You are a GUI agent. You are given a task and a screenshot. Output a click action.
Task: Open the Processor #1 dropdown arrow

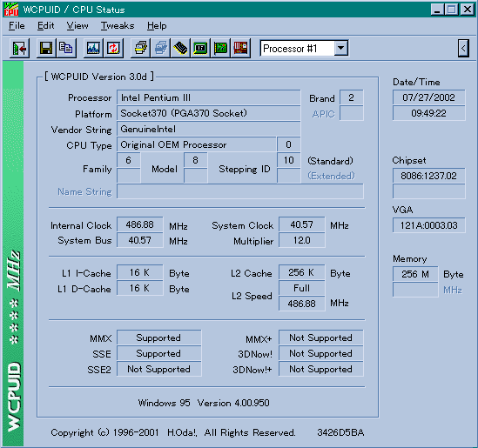340,48
